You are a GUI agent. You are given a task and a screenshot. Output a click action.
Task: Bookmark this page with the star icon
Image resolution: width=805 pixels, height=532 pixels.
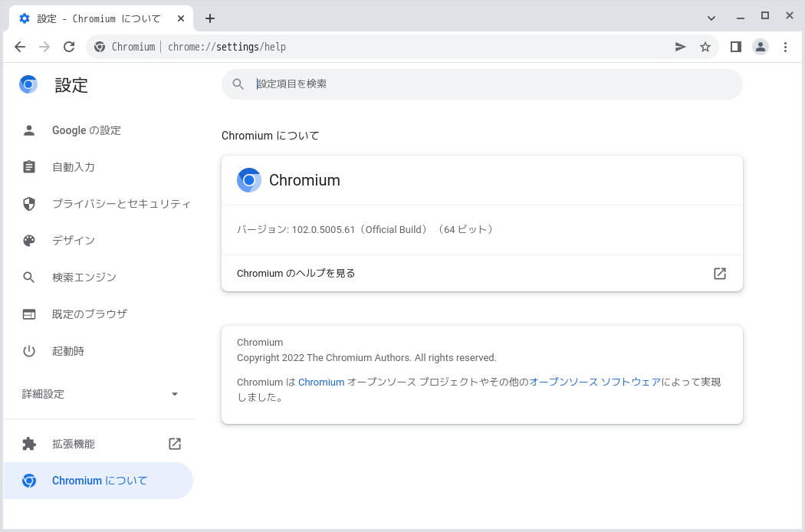point(705,47)
